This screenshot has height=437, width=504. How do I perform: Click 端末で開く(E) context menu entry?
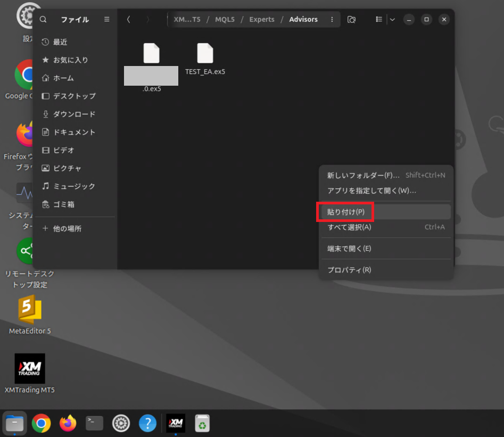pos(349,249)
